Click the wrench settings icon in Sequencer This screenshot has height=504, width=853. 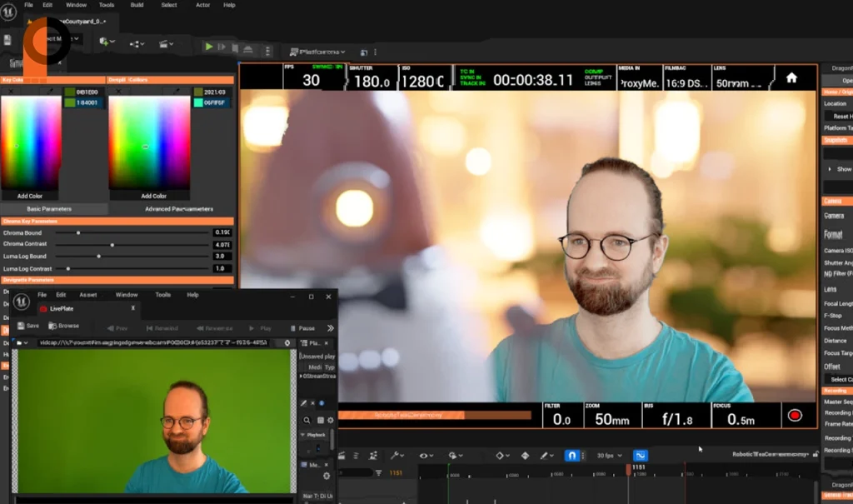[x=395, y=456]
